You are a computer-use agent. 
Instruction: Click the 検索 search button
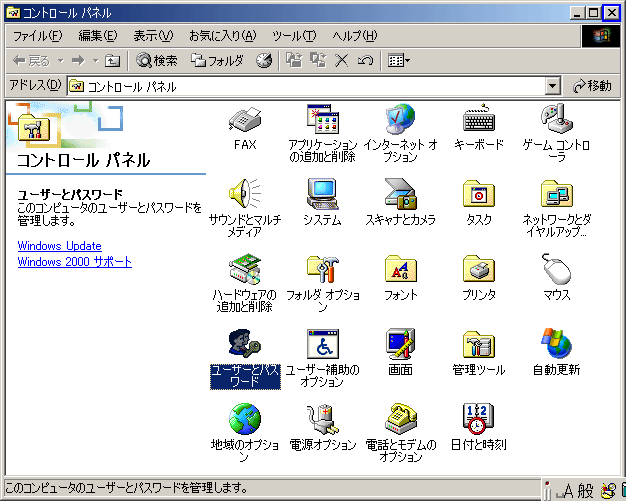point(157,61)
